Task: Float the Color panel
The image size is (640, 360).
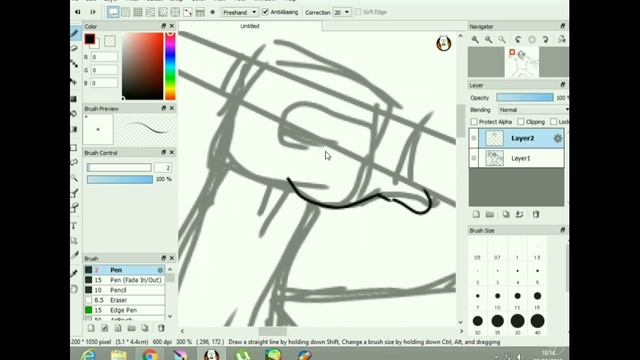Action: [x=164, y=26]
